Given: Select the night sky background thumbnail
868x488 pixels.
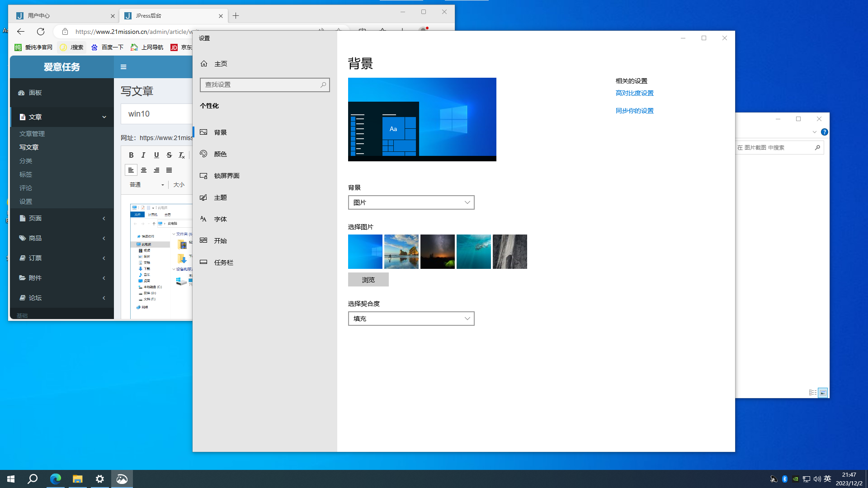Looking at the screenshot, I should click(437, 252).
